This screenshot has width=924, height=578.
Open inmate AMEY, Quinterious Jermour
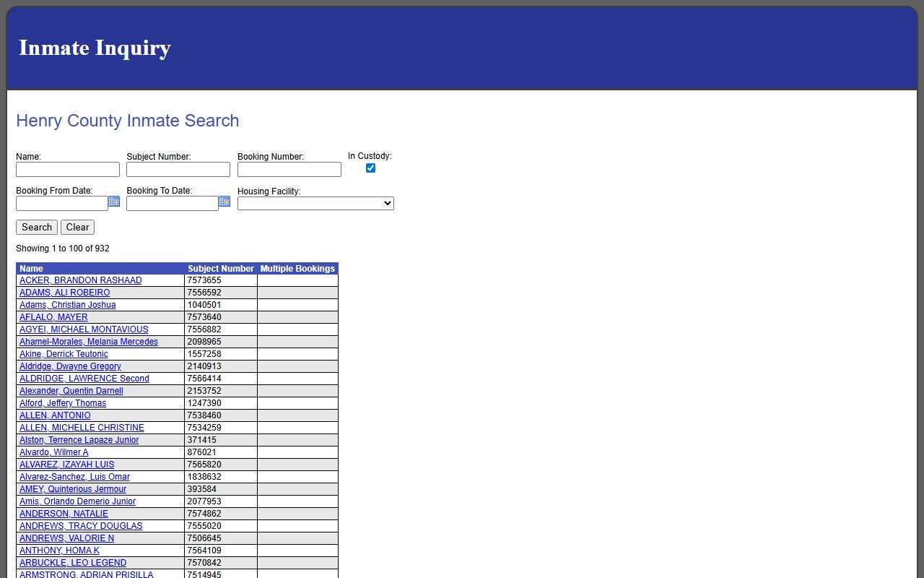point(73,489)
